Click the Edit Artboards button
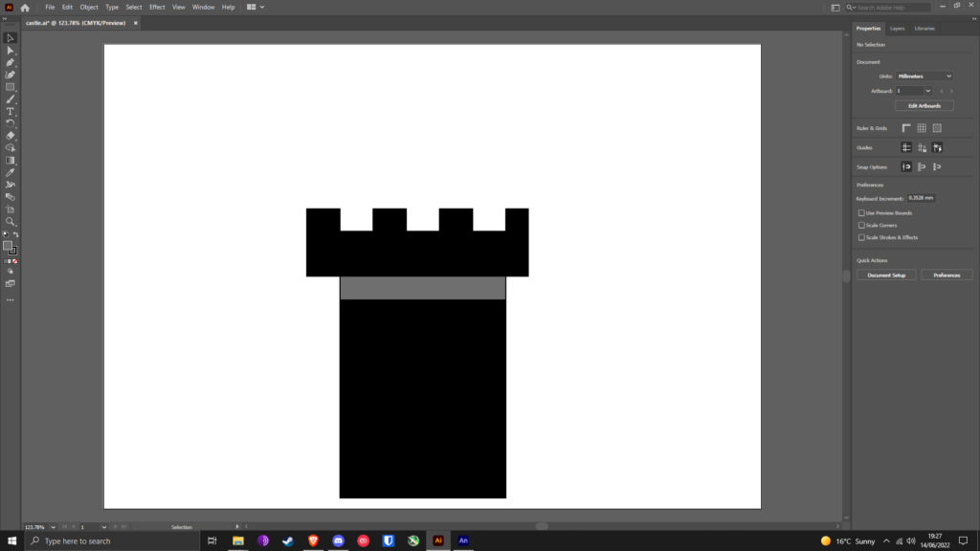This screenshot has height=551, width=980. tap(924, 105)
